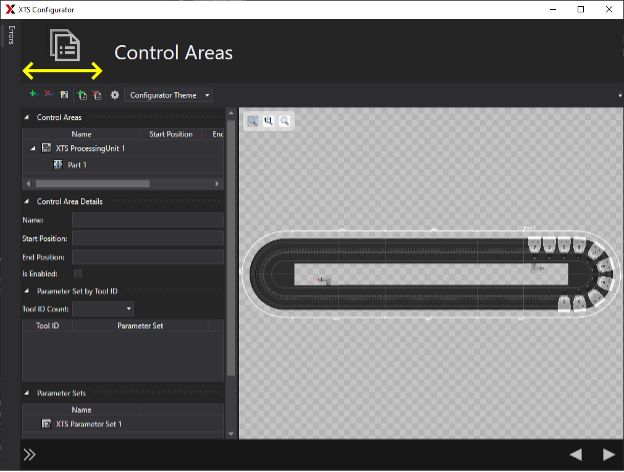The image size is (624, 472).
Task: Click the Start Position column header
Action: click(x=171, y=134)
